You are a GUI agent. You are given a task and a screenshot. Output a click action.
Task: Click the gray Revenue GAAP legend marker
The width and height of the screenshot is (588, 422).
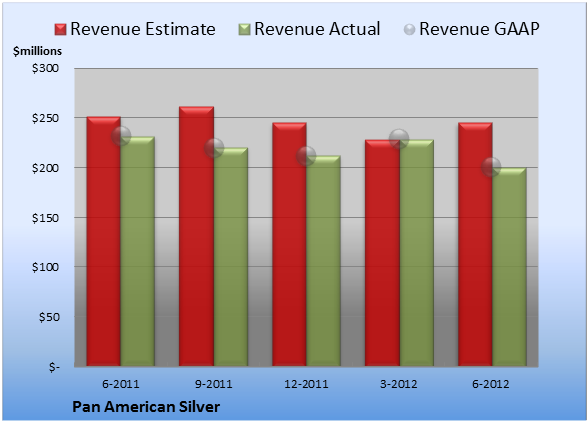(x=409, y=30)
